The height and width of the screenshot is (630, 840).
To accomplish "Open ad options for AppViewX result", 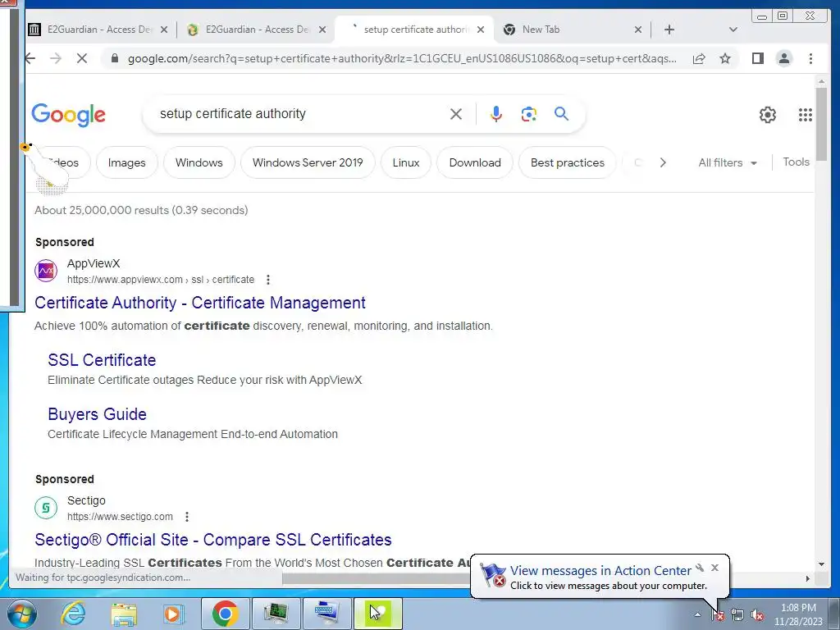I will (x=268, y=280).
